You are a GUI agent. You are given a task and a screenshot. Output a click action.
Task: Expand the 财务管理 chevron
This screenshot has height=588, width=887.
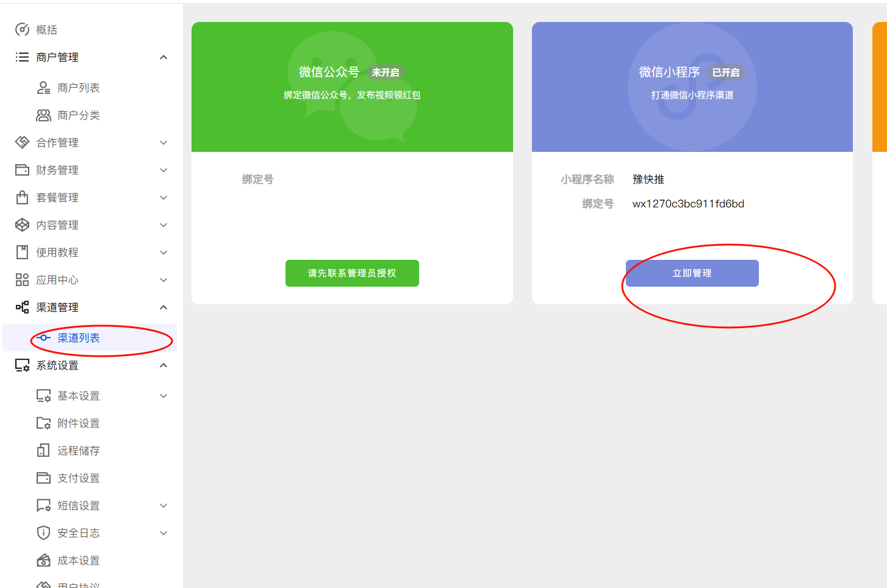click(163, 170)
